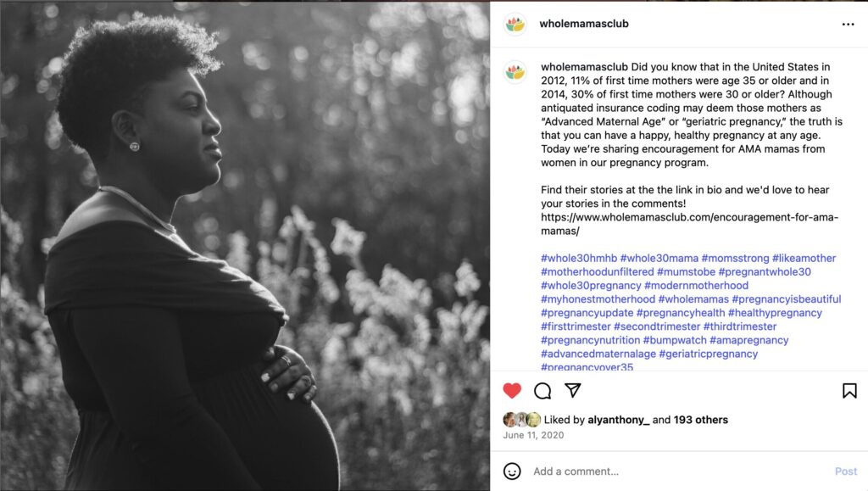The height and width of the screenshot is (491, 868).
Task: View the 193 others who liked
Action: [701, 420]
